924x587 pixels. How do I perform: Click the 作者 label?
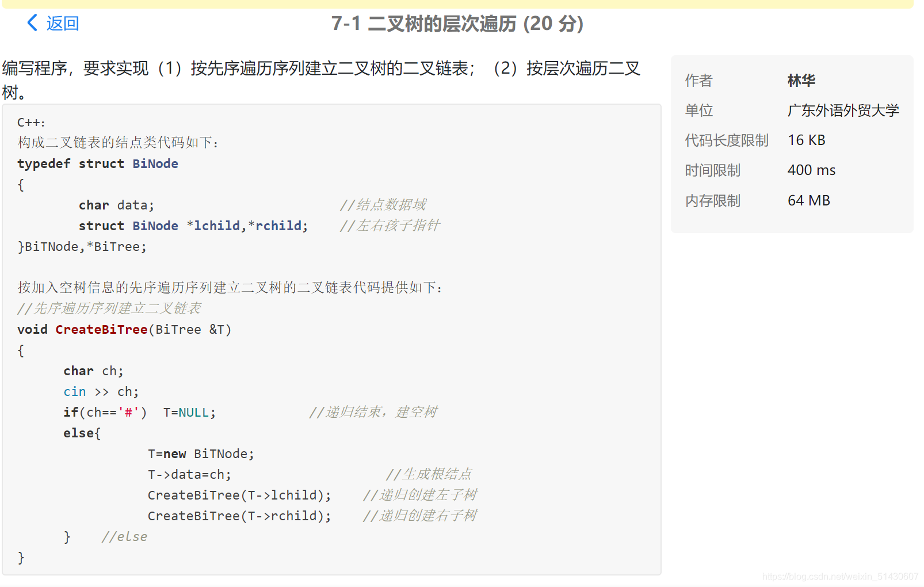[x=698, y=81]
